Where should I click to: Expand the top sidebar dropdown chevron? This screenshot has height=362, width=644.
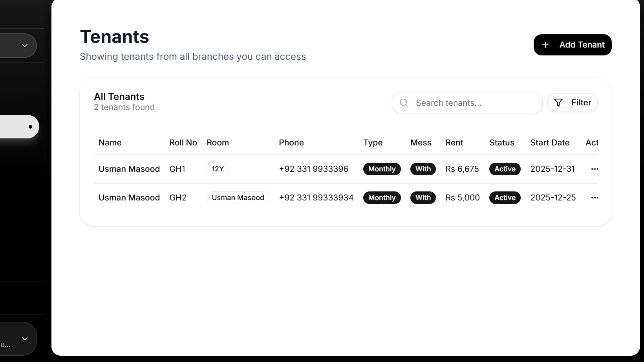[25, 46]
